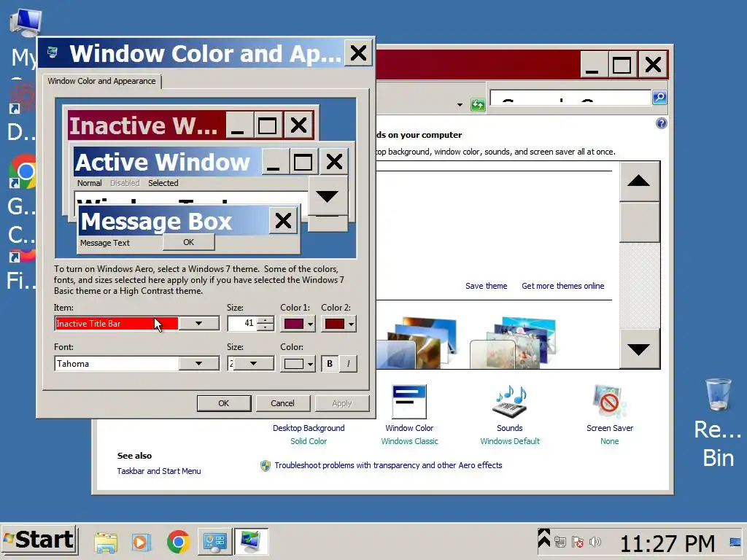The image size is (747, 560).
Task: Click the Save theme link
Action: 486,286
